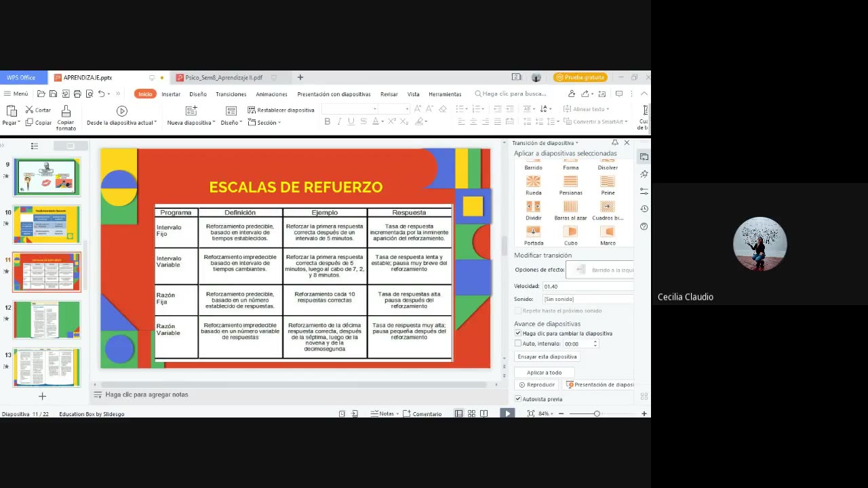
Task: Open the Insertar ribbon tab
Action: tap(171, 94)
